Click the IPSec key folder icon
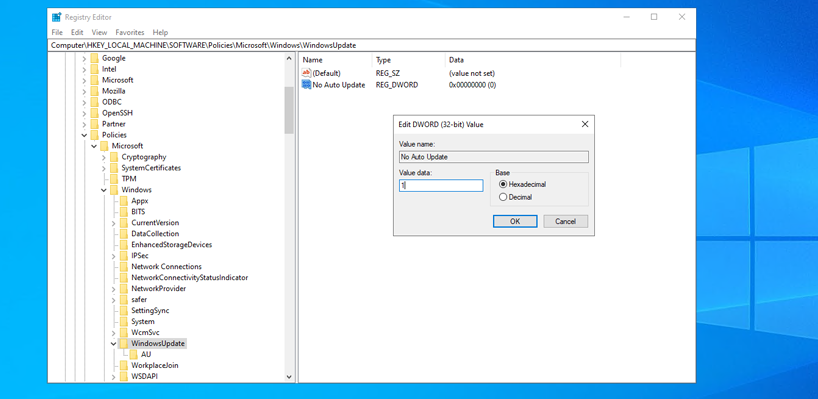Screen dimensions: 818x399 pos(124,256)
